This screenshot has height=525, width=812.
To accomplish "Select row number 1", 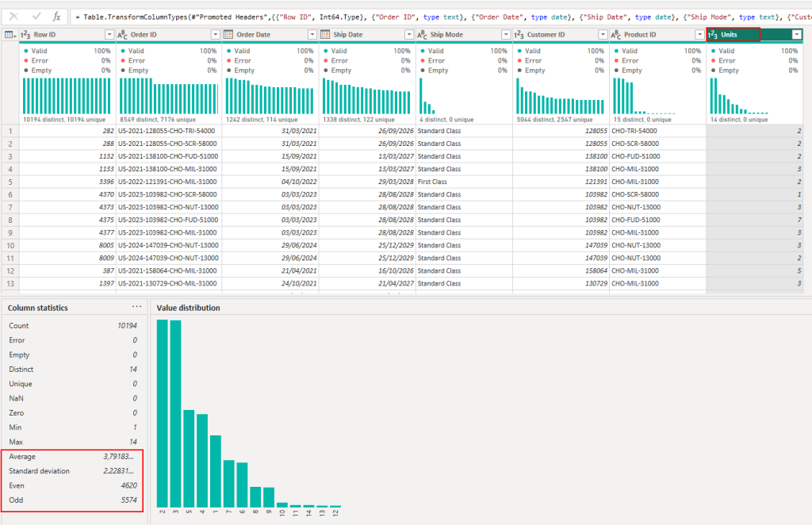I will click(10, 131).
